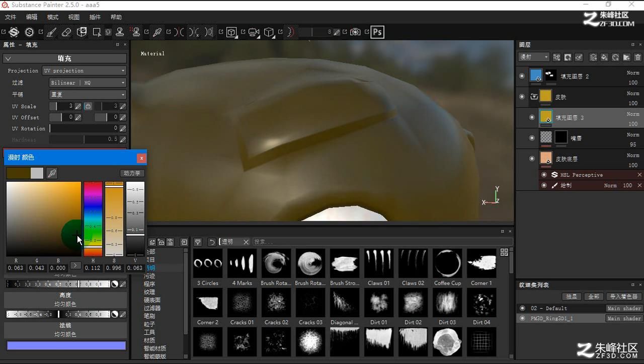
Task: Open the 漫射 channel dropdown in layers panel
Action: coord(533,57)
